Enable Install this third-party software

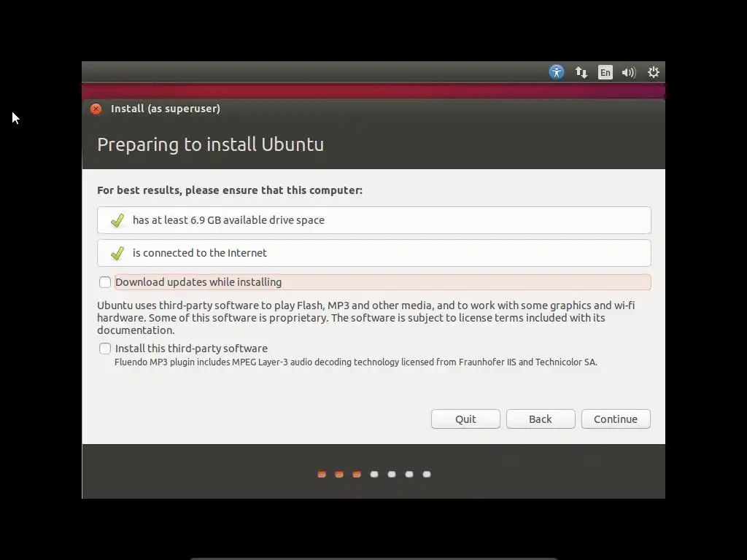[105, 349]
